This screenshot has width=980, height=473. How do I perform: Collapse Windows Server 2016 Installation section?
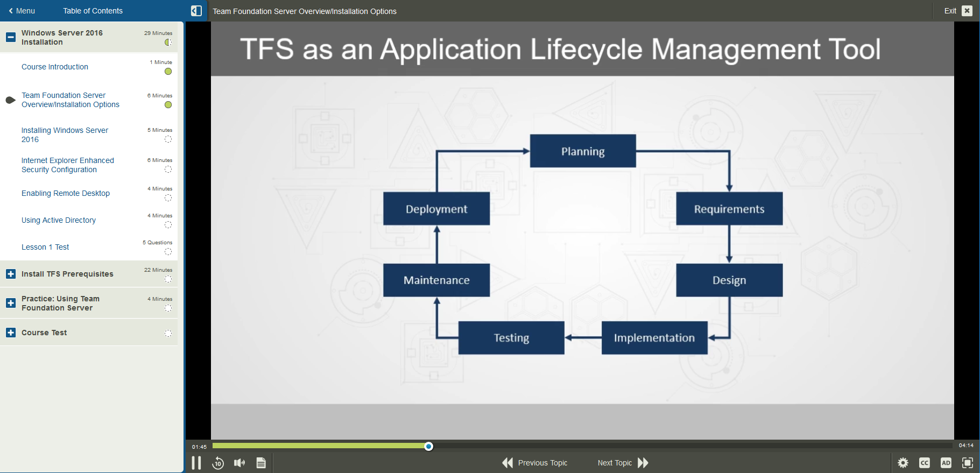(x=11, y=37)
